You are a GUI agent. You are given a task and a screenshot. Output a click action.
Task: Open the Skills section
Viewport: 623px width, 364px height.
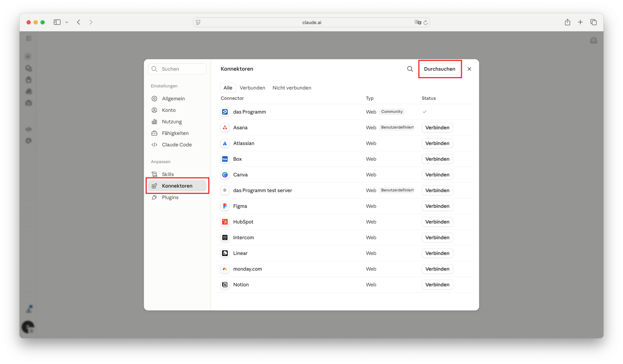(x=177, y=174)
